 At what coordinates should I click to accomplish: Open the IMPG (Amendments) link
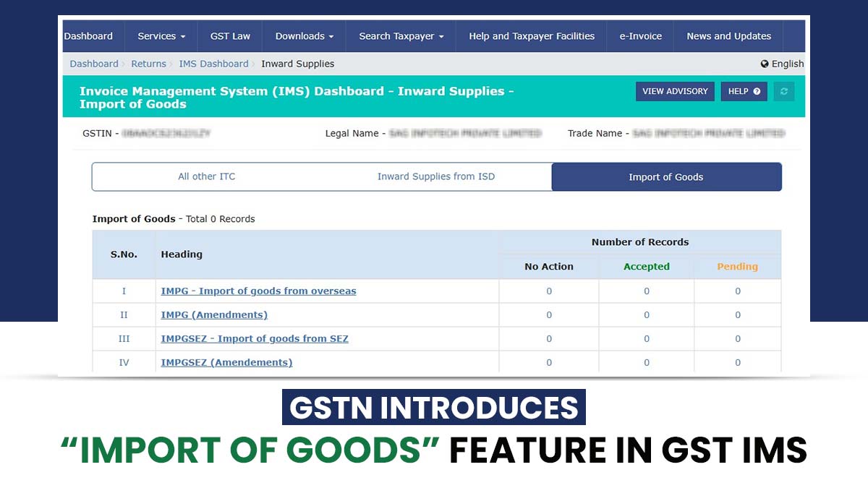[x=214, y=314]
